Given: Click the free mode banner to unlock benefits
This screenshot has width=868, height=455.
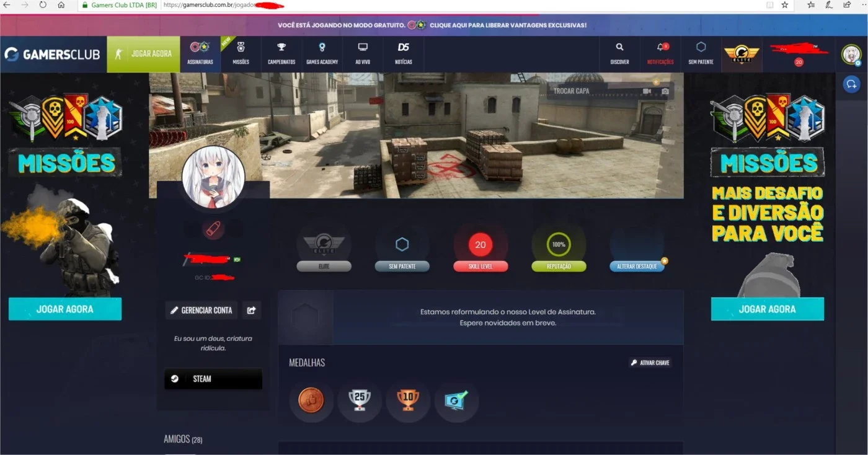Looking at the screenshot, I should (432, 25).
